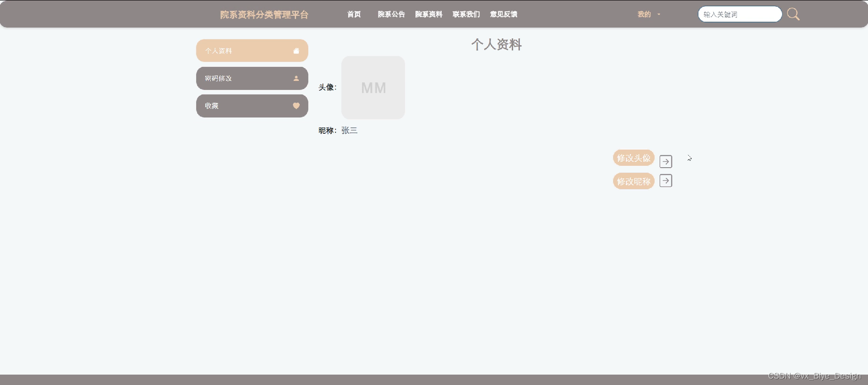The width and height of the screenshot is (868, 385).
Task: Click the 修改昵称 button
Action: [634, 181]
